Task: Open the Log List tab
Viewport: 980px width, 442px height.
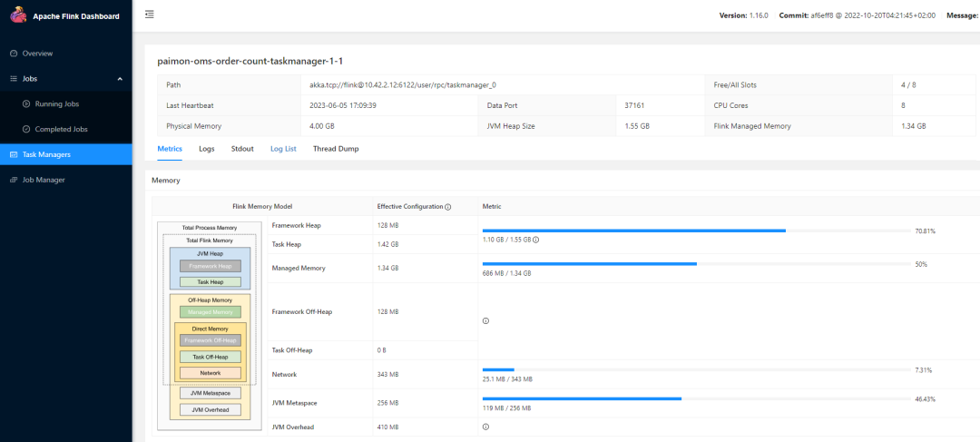Action: (283, 148)
